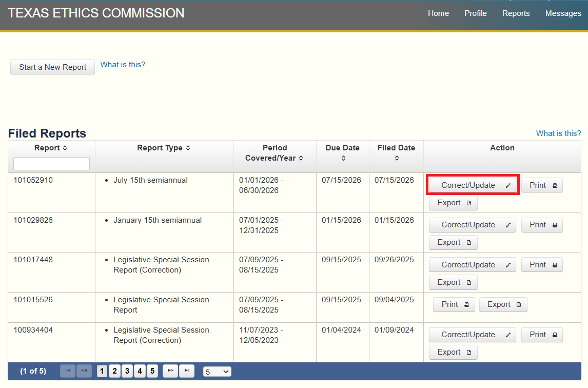
Task: Export report 100934404
Action: pyautogui.click(x=453, y=352)
